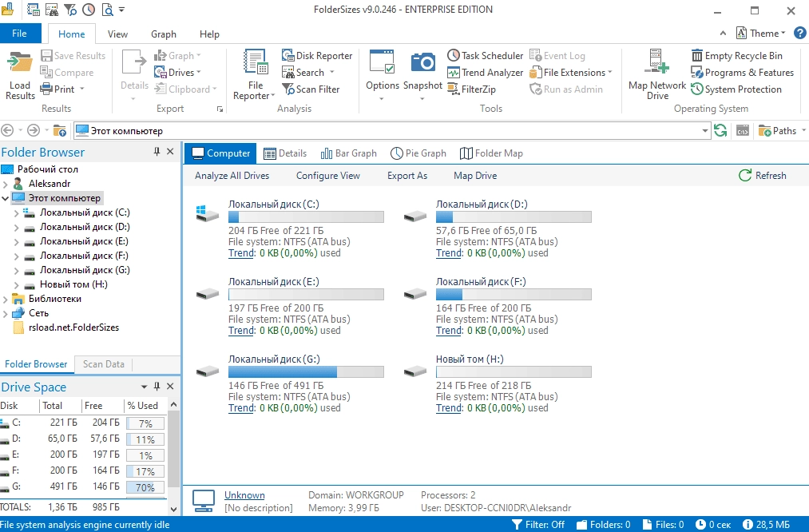Click Filter: Off in status bar
Screen dimensions: 809x532
(538, 524)
